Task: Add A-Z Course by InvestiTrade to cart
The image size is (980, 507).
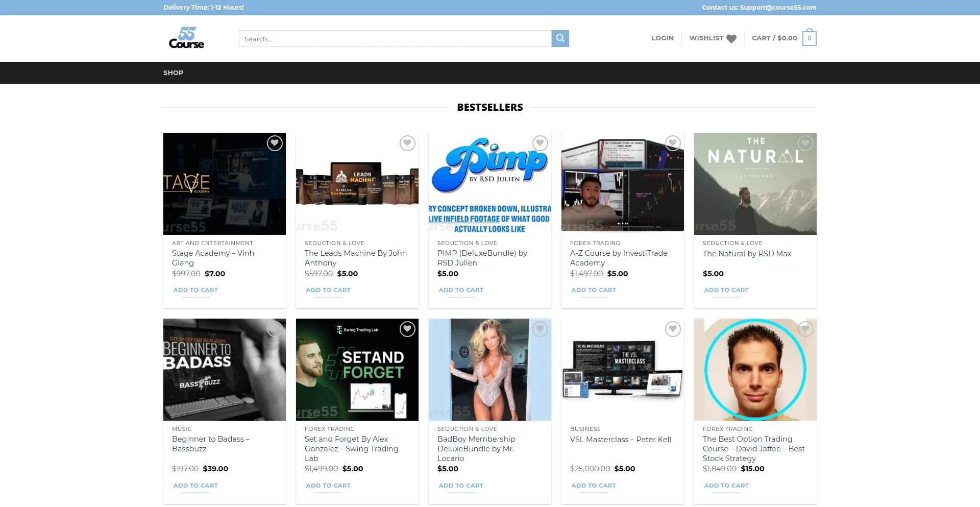Action: click(x=594, y=290)
